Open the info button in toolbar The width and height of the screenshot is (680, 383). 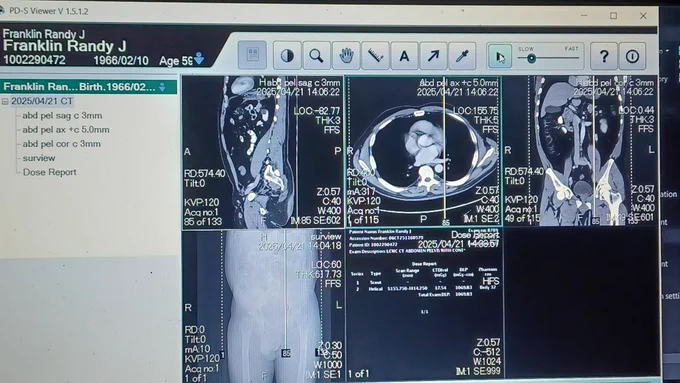click(x=632, y=56)
